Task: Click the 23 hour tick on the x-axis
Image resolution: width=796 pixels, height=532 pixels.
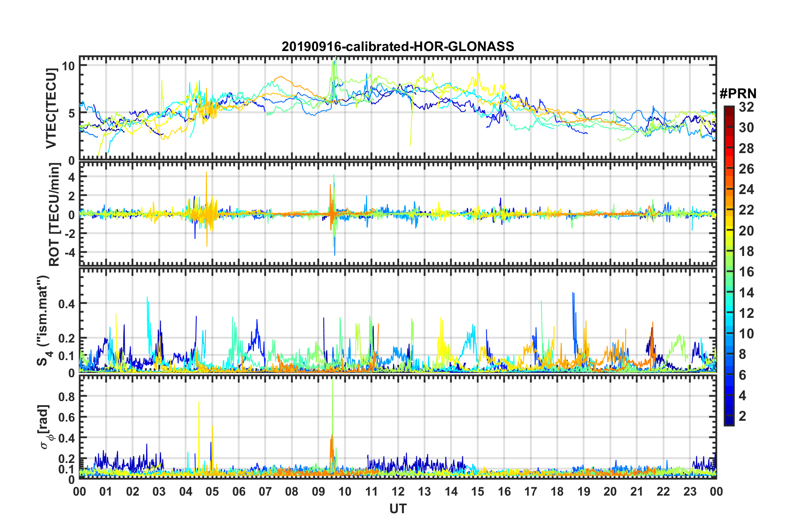Action: [x=690, y=491]
